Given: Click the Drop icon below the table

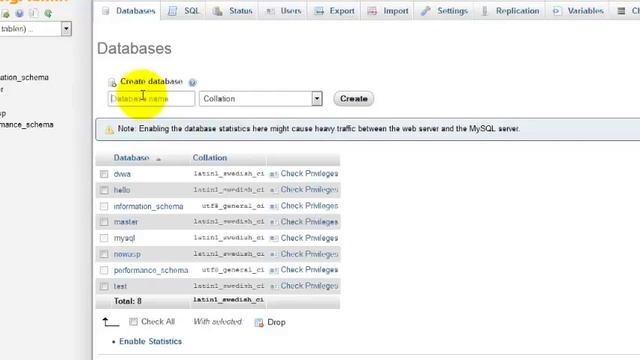Looking at the screenshot, I should tap(259, 322).
